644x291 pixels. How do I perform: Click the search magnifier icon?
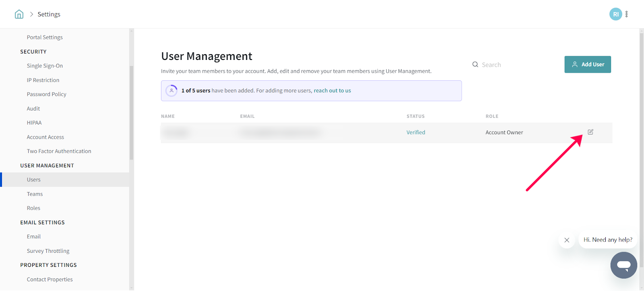(x=475, y=65)
